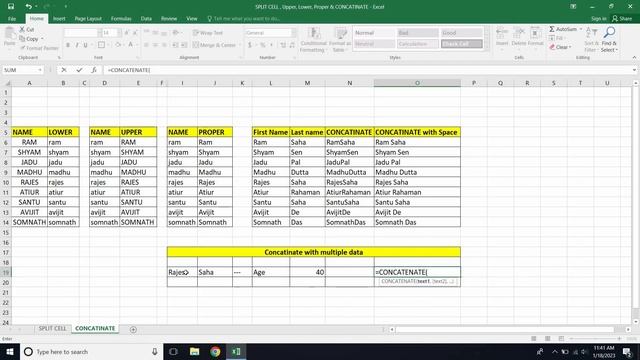Click the AutoSum sigma icon
The height and width of the screenshot is (360, 640).
(552, 29)
